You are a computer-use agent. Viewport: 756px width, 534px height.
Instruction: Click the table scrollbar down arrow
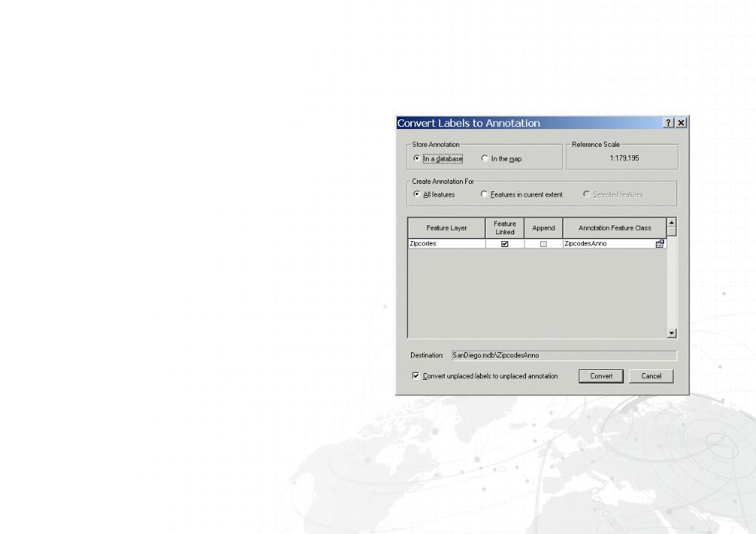pyautogui.click(x=671, y=333)
